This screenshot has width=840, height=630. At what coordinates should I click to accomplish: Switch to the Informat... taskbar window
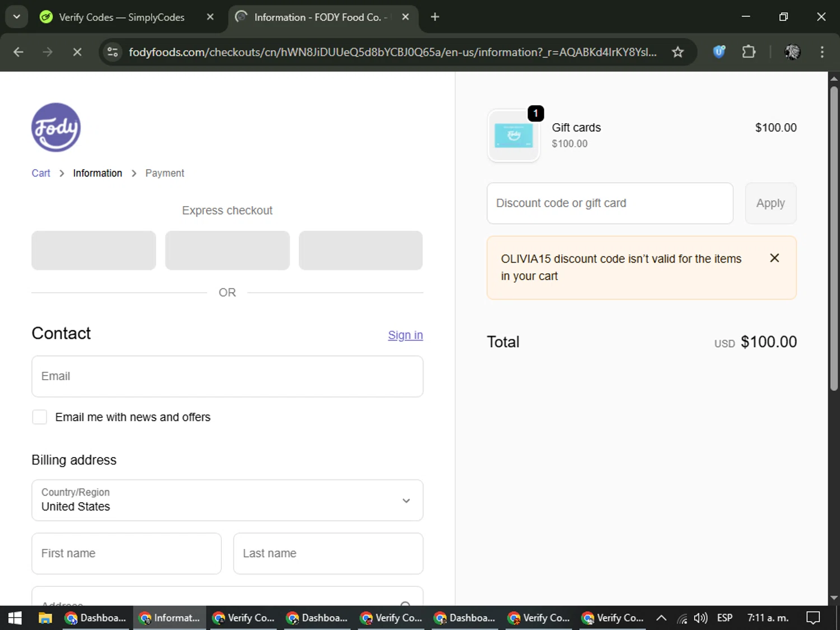click(x=170, y=618)
